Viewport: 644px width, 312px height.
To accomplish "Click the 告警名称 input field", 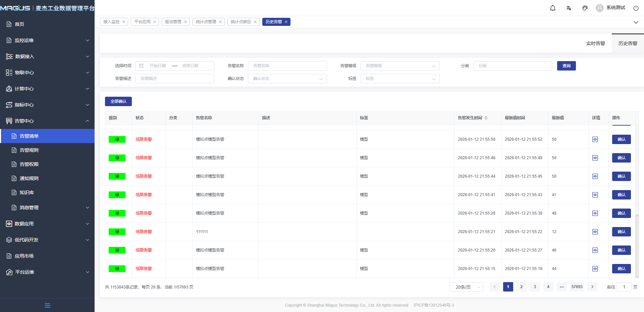I will (287, 66).
